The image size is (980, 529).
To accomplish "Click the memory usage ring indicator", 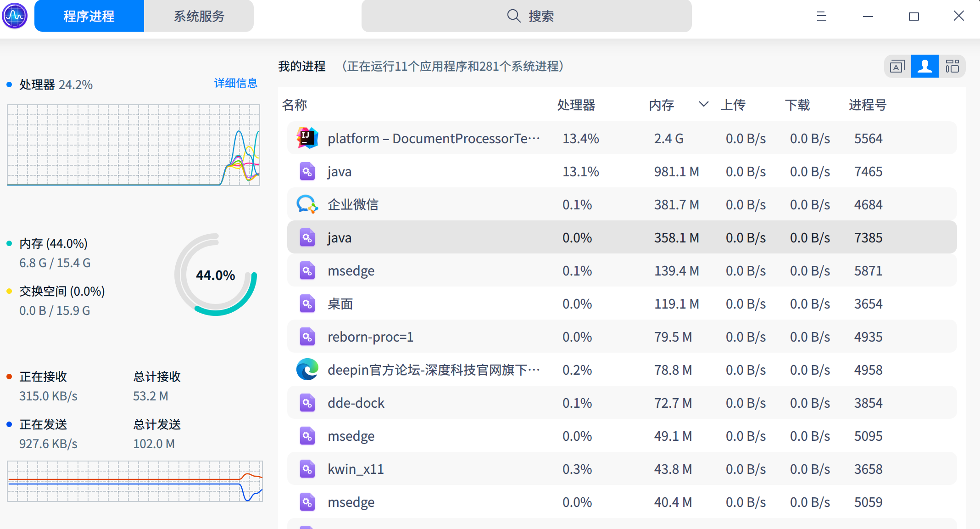I will 215,275.
